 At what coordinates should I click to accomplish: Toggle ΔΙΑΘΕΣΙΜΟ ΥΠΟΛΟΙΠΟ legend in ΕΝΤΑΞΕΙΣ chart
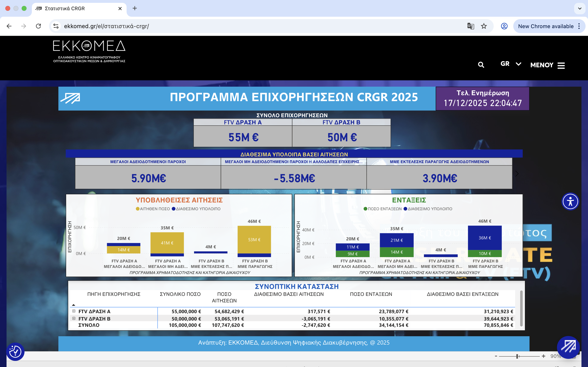point(428,209)
